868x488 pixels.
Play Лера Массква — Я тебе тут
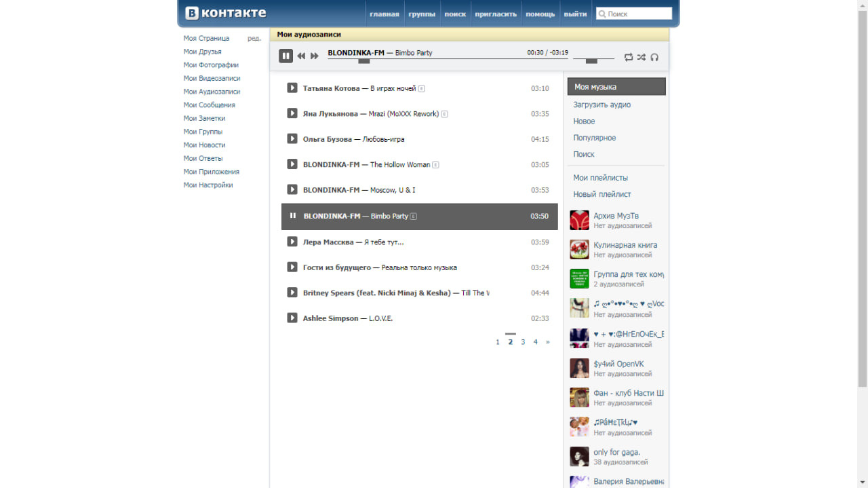[292, 242]
